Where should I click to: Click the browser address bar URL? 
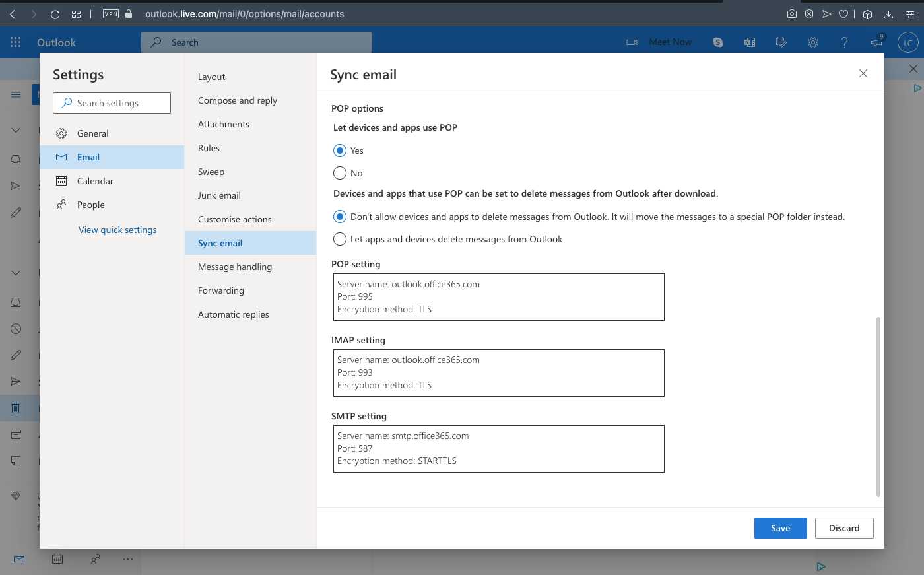point(244,14)
